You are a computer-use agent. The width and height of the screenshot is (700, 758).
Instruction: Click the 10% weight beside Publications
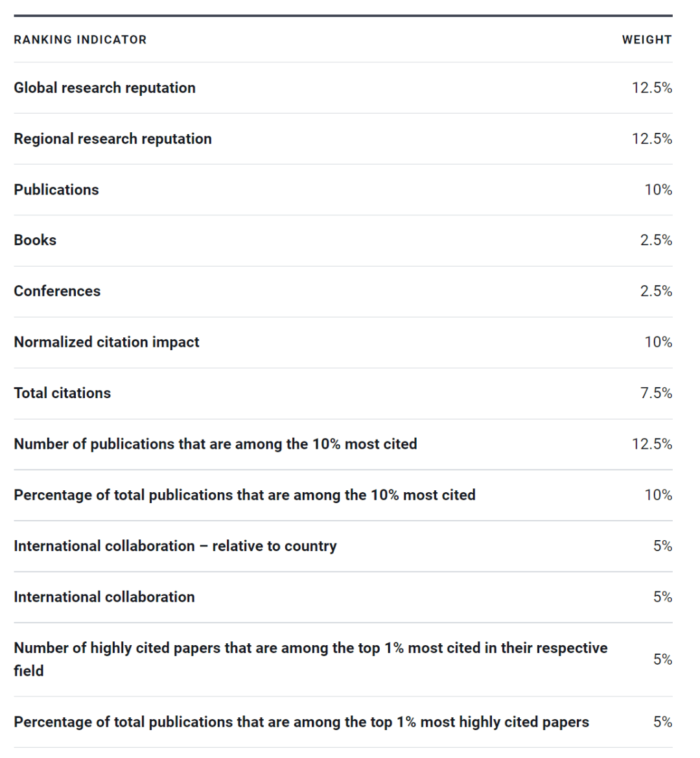coord(658,189)
